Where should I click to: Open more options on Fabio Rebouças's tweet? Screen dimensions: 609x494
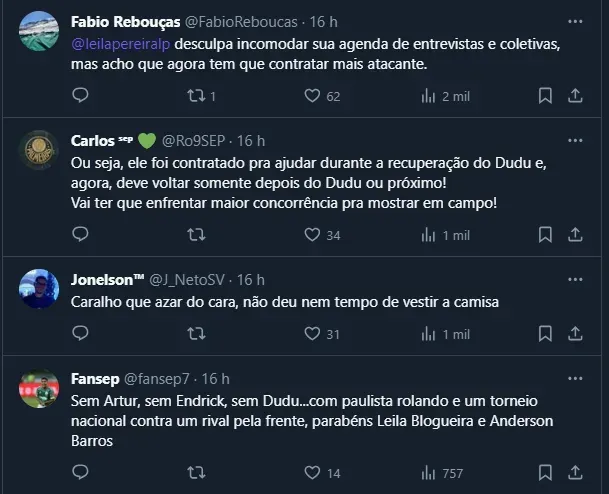575,21
